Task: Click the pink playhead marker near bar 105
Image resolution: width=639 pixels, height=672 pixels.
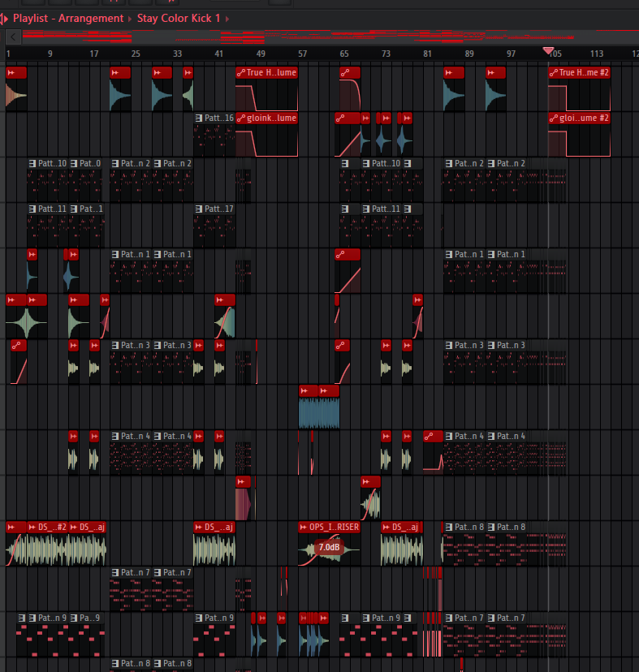Action: tap(548, 51)
